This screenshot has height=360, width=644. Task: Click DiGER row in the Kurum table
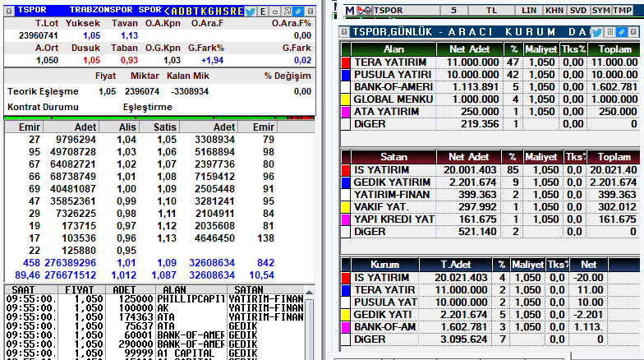(490, 339)
